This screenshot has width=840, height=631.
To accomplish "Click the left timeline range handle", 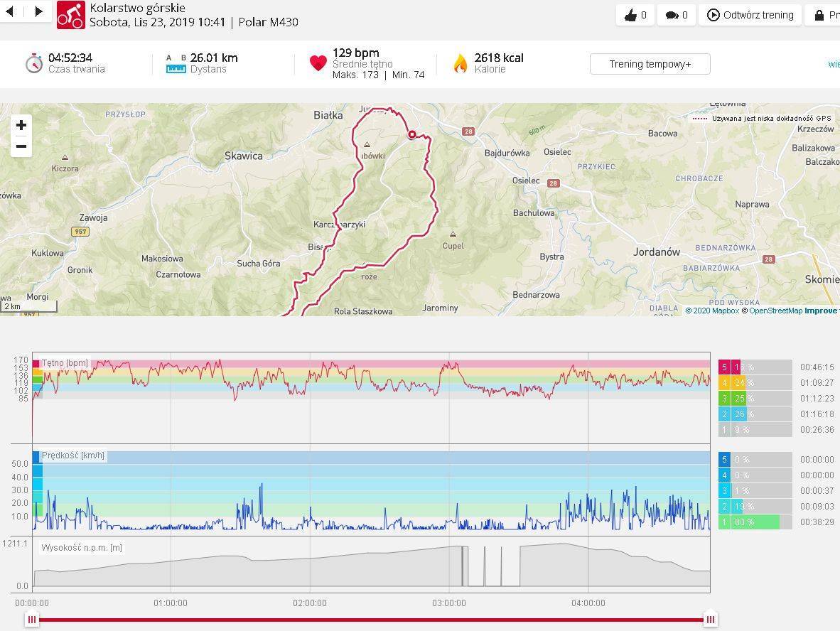I will [x=31, y=620].
